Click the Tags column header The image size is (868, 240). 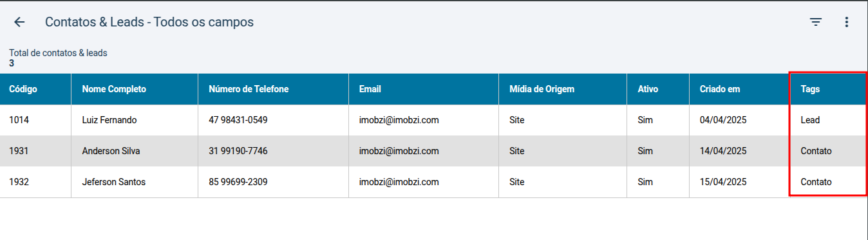pyautogui.click(x=810, y=89)
